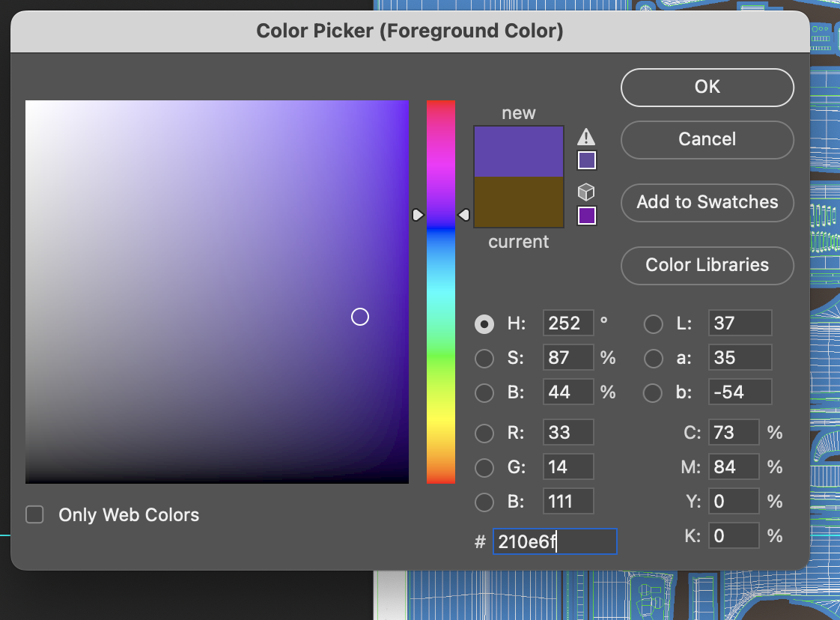The width and height of the screenshot is (840, 620).
Task: Click the brightness field showing 44
Action: (567, 392)
